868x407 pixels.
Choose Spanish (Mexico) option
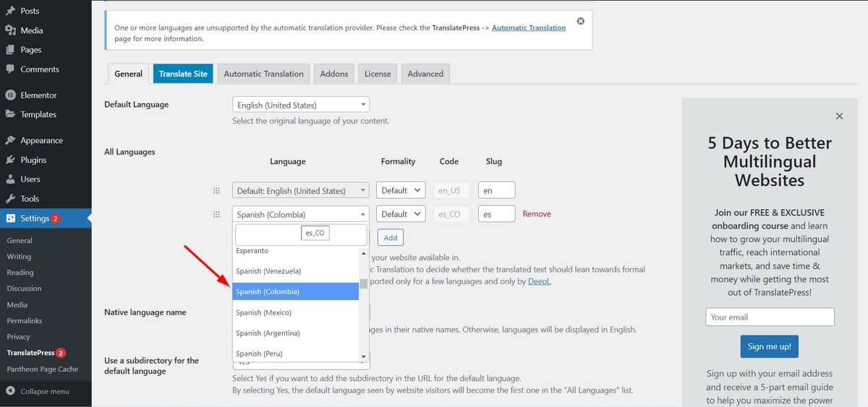pyautogui.click(x=296, y=312)
